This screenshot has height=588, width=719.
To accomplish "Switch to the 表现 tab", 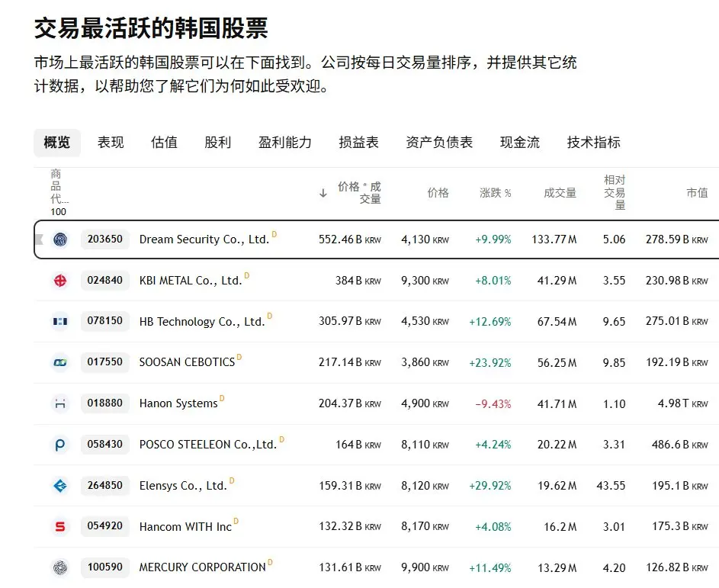I will tap(111, 143).
